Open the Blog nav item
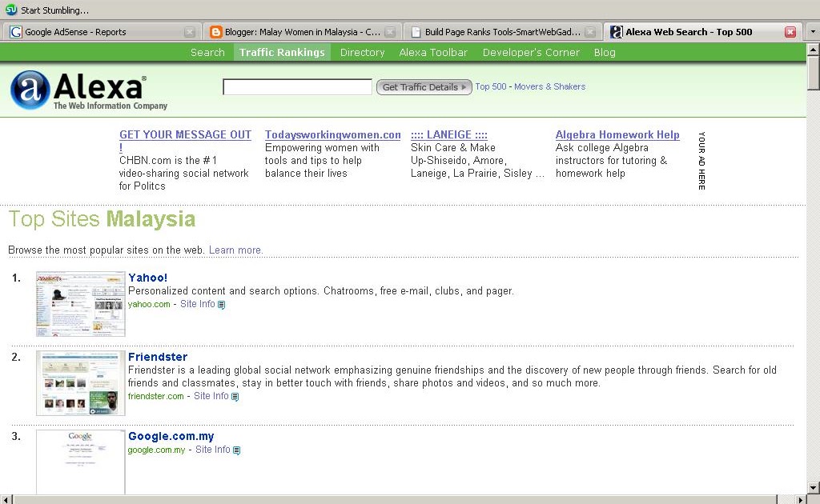 (605, 52)
